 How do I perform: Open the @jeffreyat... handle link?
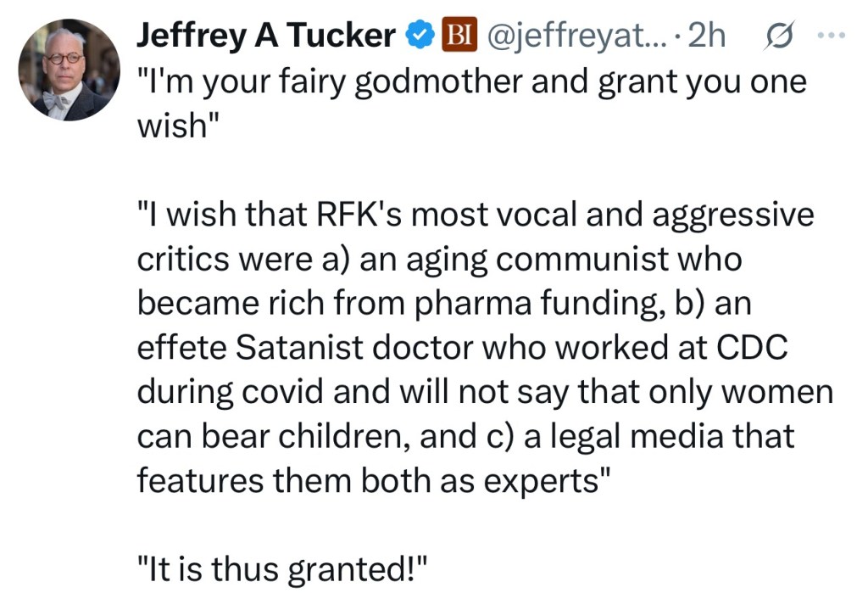(x=570, y=35)
